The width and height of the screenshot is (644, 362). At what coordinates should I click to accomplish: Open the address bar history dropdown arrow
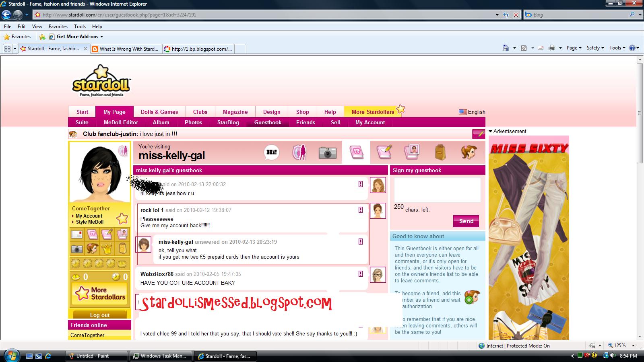(497, 15)
